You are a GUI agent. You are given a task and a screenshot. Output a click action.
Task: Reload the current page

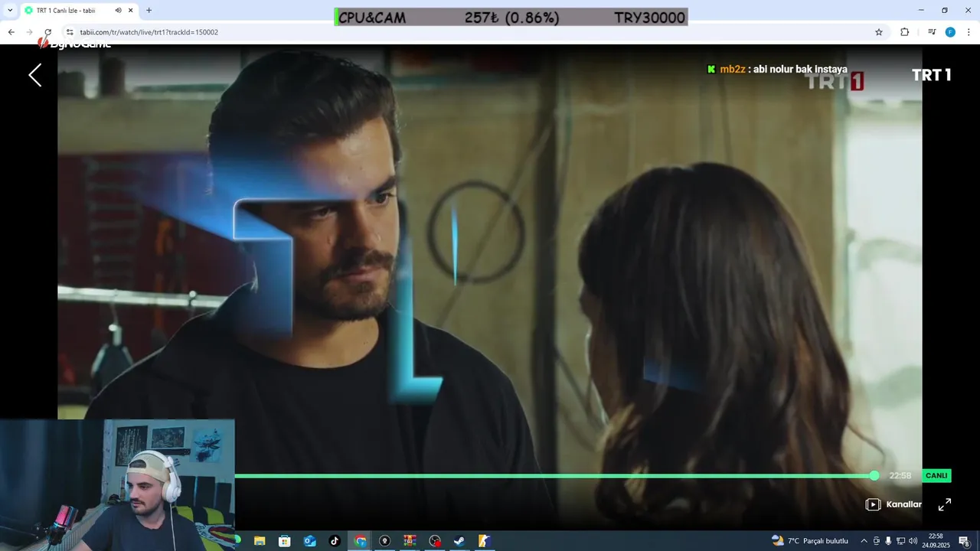click(47, 32)
